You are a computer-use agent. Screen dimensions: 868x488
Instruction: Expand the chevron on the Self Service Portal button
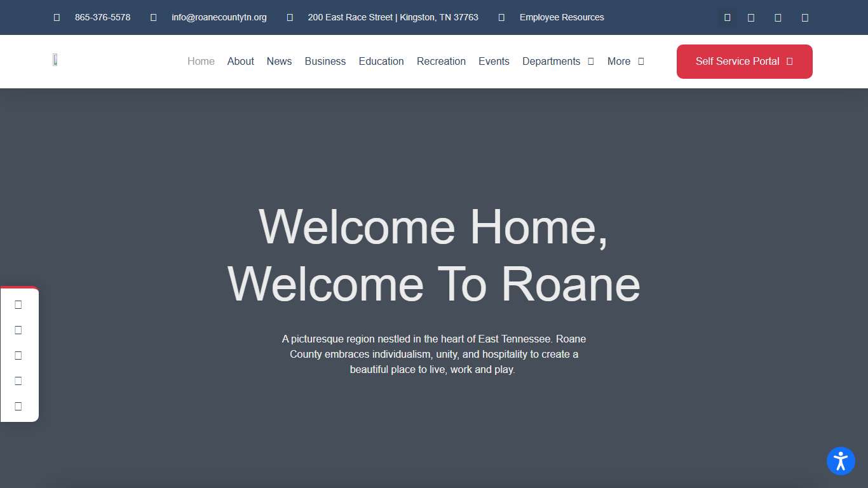coord(790,62)
